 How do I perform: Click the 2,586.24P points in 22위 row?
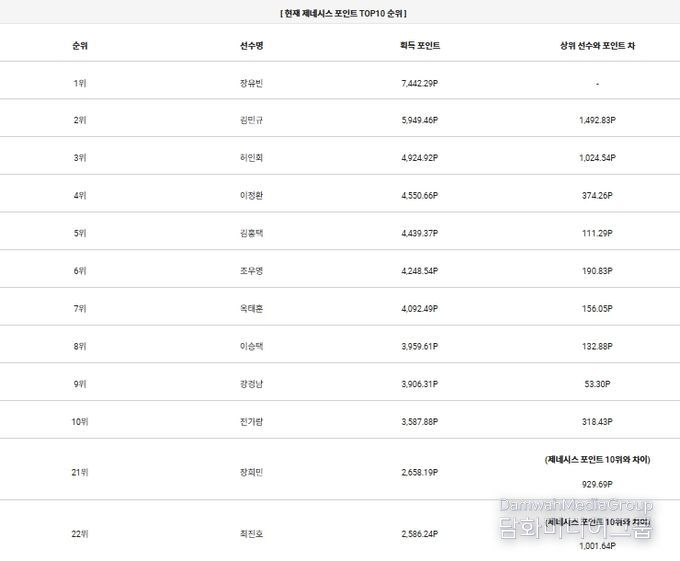420,534
